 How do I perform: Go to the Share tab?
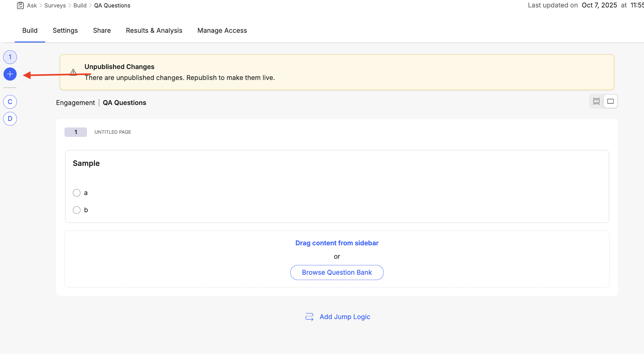click(102, 30)
